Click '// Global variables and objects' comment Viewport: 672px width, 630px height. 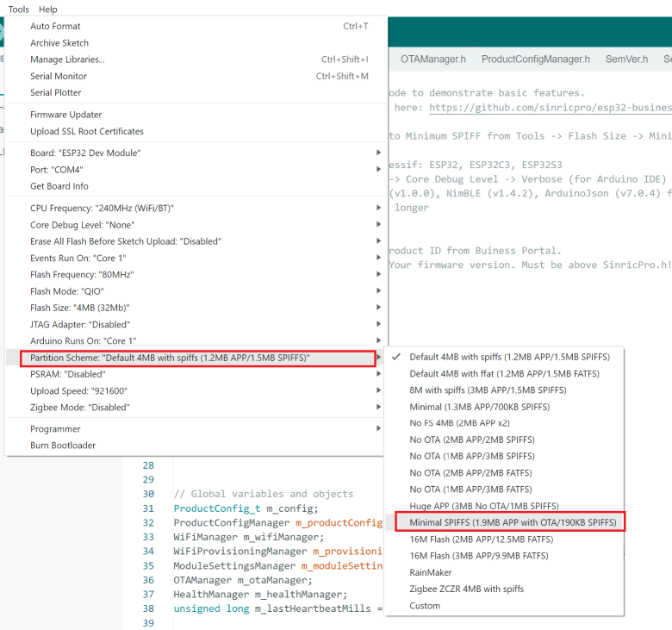(x=264, y=494)
